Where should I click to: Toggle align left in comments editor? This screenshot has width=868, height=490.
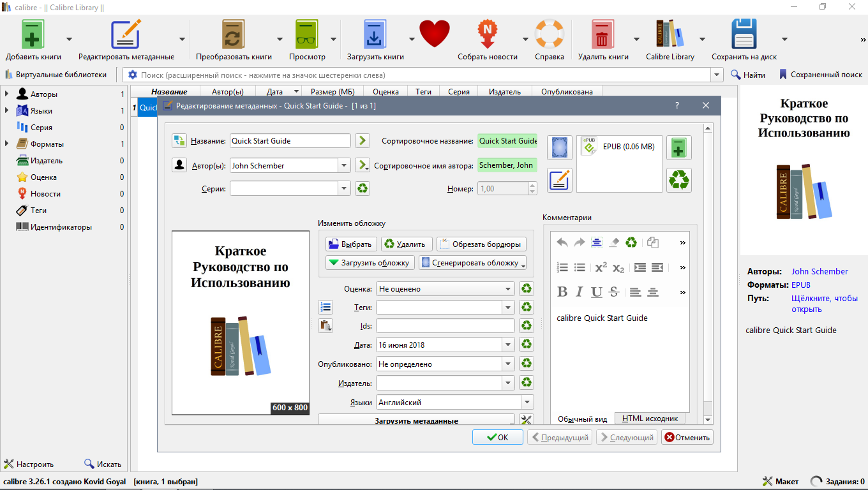click(x=635, y=292)
